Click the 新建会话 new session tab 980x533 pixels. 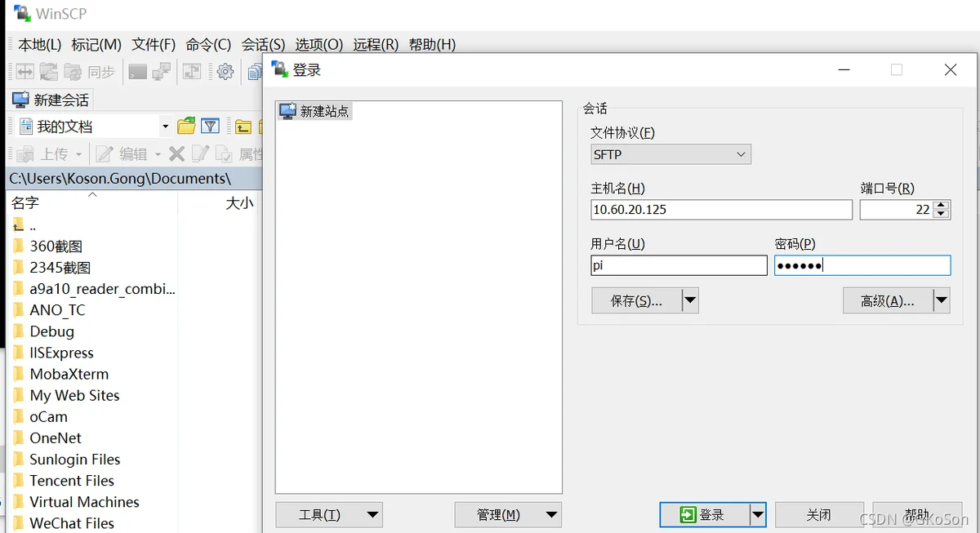[x=50, y=100]
